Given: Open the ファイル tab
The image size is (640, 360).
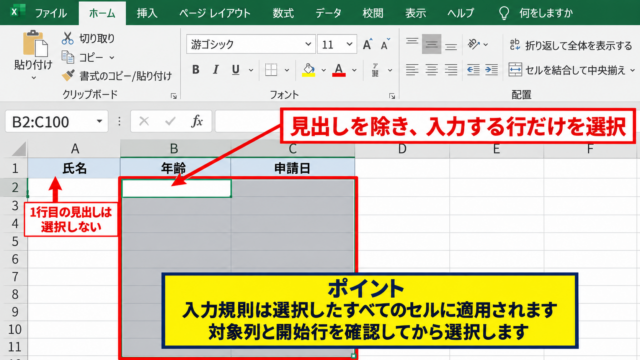Looking at the screenshot, I should 51,13.
